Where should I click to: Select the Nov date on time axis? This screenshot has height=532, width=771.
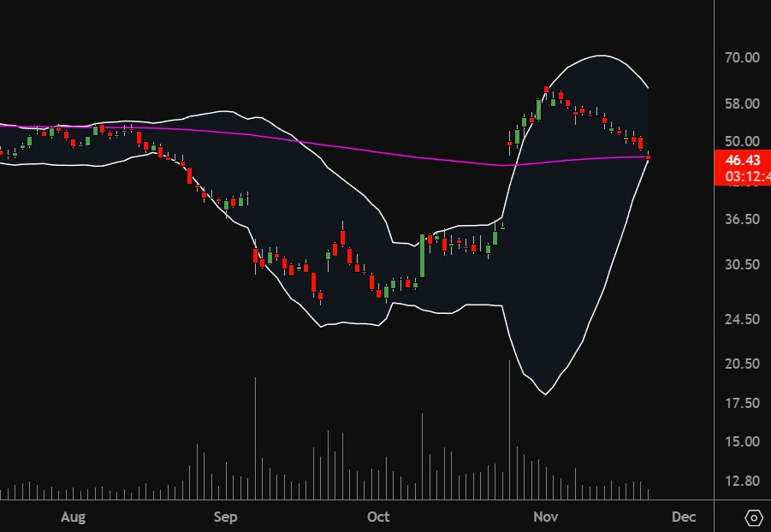pyautogui.click(x=545, y=517)
